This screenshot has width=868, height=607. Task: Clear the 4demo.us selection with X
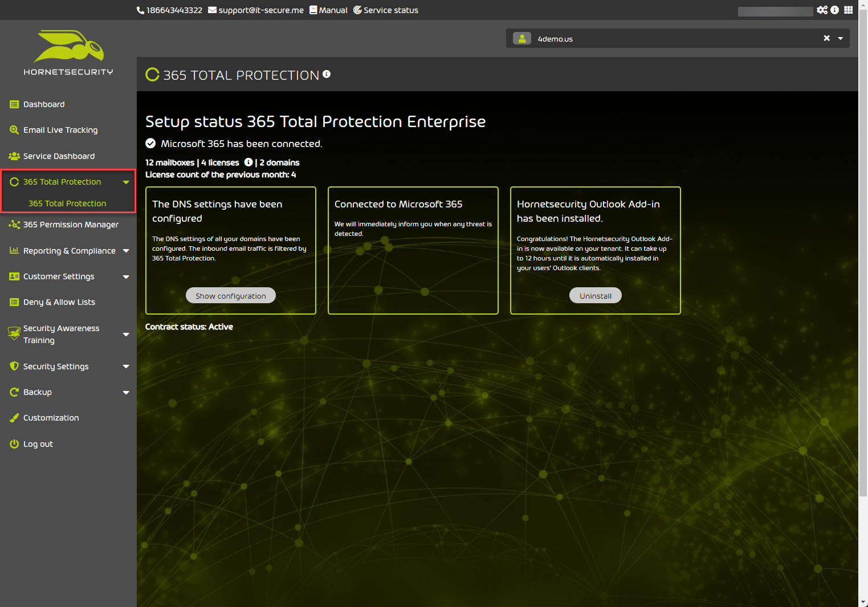click(x=826, y=38)
